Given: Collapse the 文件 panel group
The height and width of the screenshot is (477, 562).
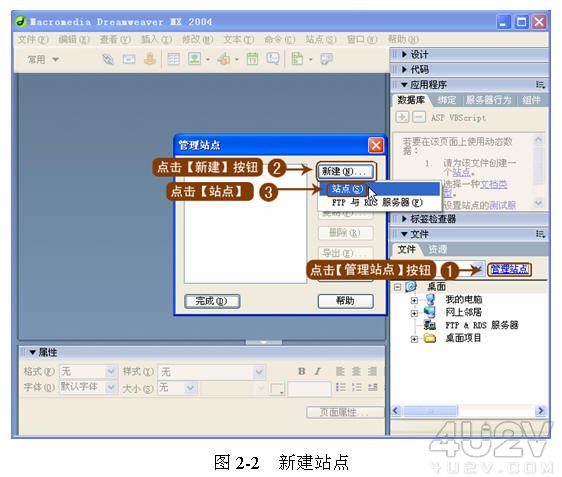Looking at the screenshot, I should click(x=404, y=234).
